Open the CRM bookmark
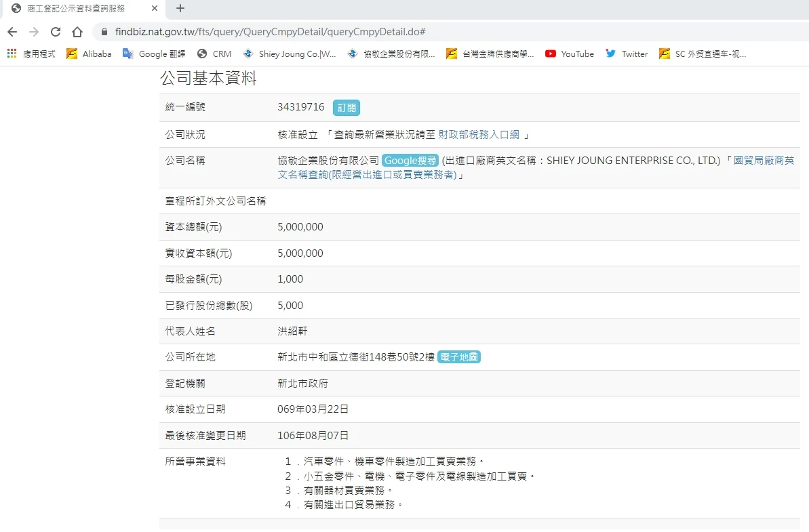Image resolution: width=809 pixels, height=532 pixels. click(214, 54)
